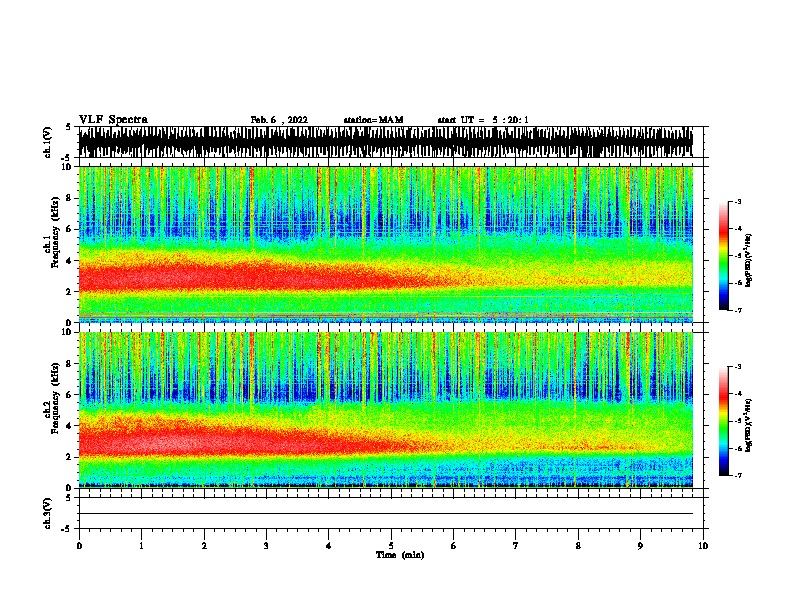Select the "start UT = 5 : 20: 1" text
The width and height of the screenshot is (792, 612).
pyautogui.click(x=483, y=120)
